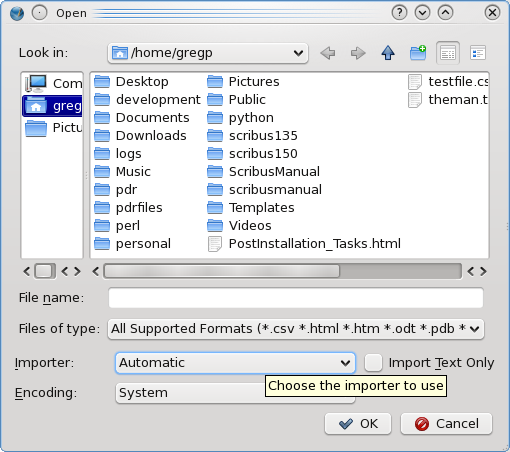Select the pdr folder
The height and width of the screenshot is (452, 510).
pos(115,190)
